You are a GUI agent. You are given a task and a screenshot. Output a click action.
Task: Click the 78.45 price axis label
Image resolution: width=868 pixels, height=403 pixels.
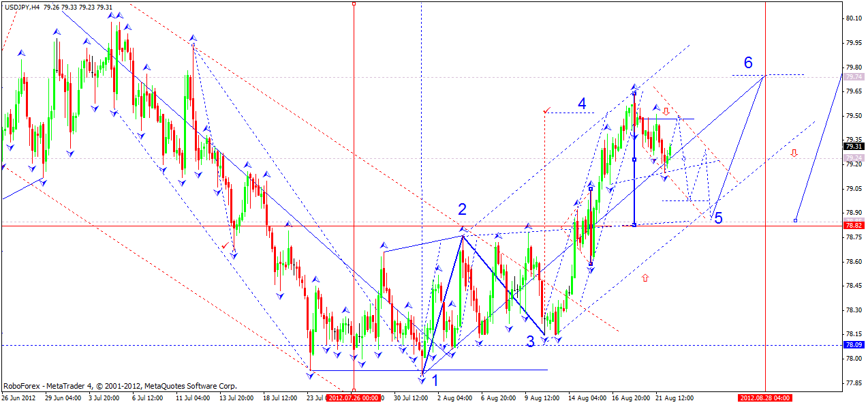854,286
